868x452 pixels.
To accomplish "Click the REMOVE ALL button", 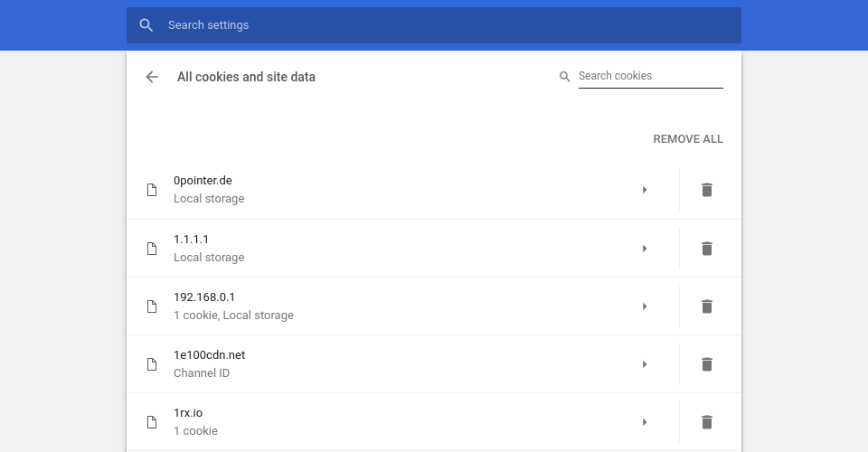I will (687, 139).
